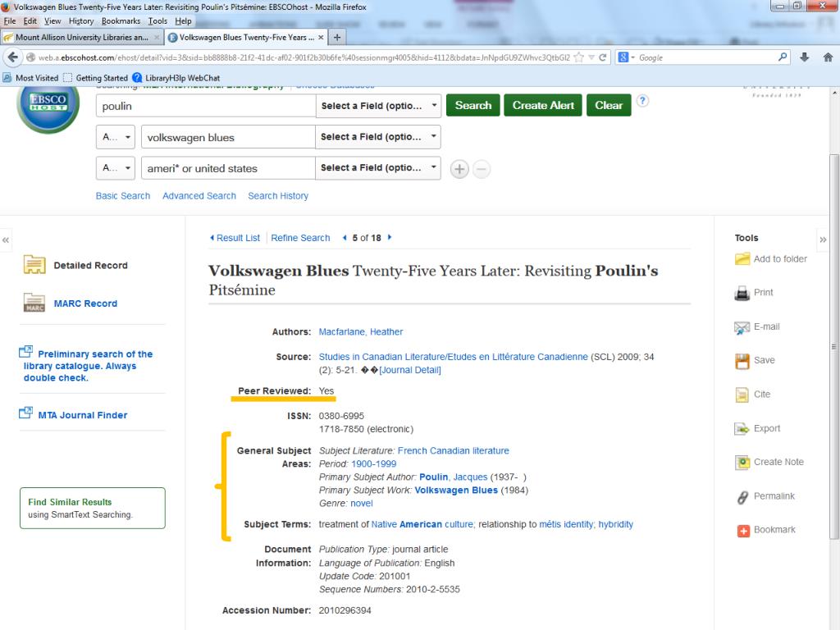Open the LibraryH3lp WebChat bookmark icon

(x=137, y=78)
